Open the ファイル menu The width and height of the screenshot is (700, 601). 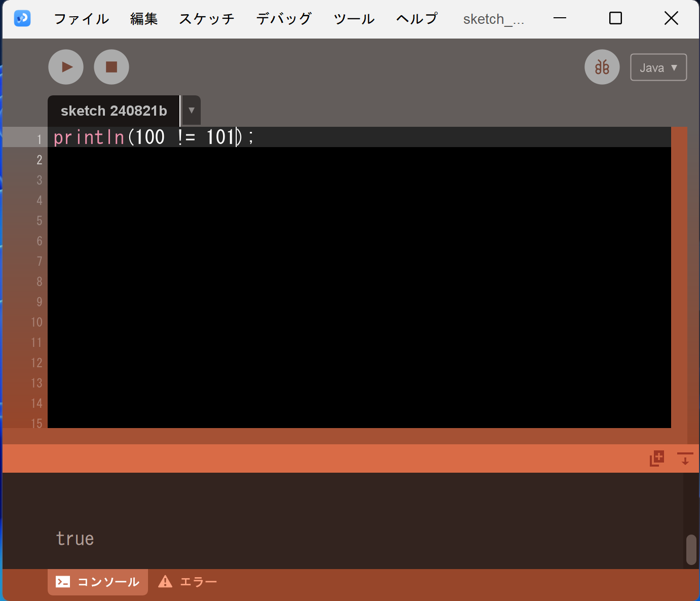[x=81, y=19]
